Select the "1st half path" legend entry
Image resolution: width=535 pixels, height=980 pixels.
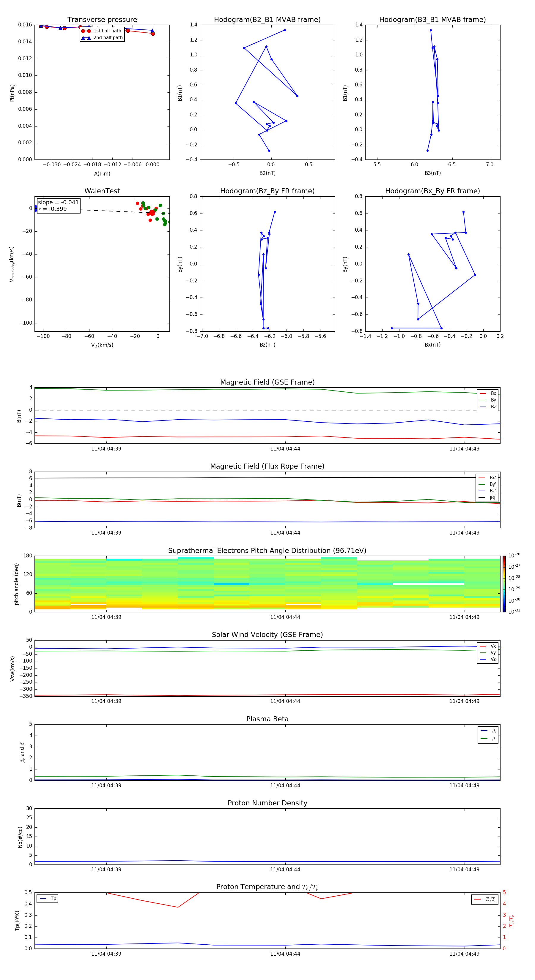click(x=101, y=31)
